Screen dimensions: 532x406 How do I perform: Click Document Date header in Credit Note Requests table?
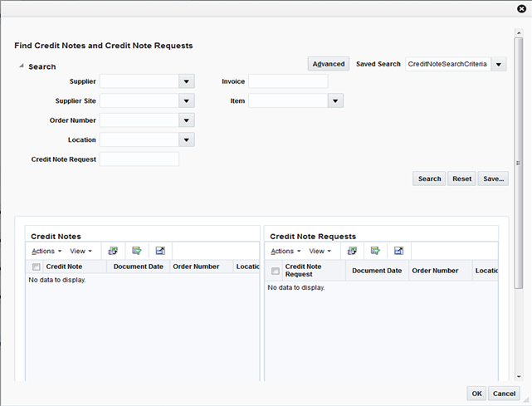(x=377, y=271)
